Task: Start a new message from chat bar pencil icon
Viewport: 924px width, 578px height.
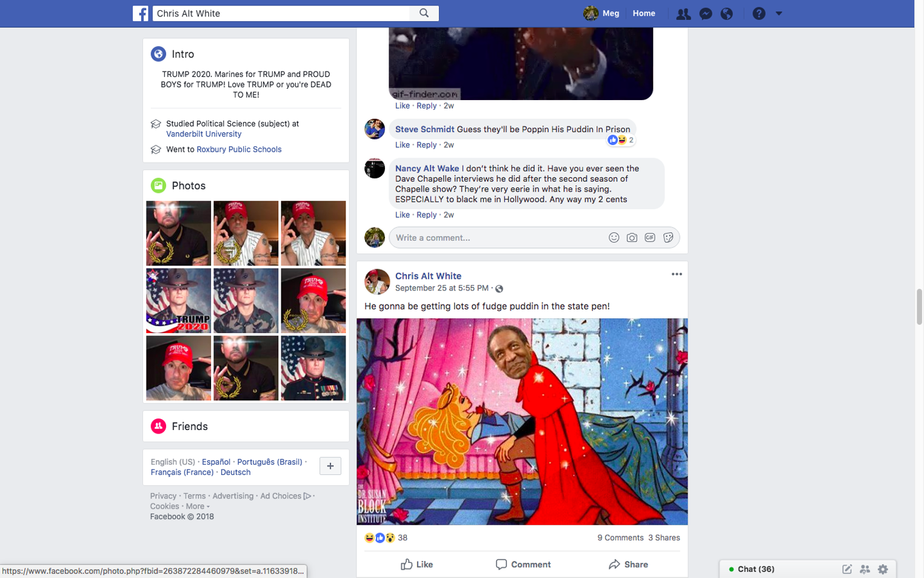Action: tap(847, 569)
